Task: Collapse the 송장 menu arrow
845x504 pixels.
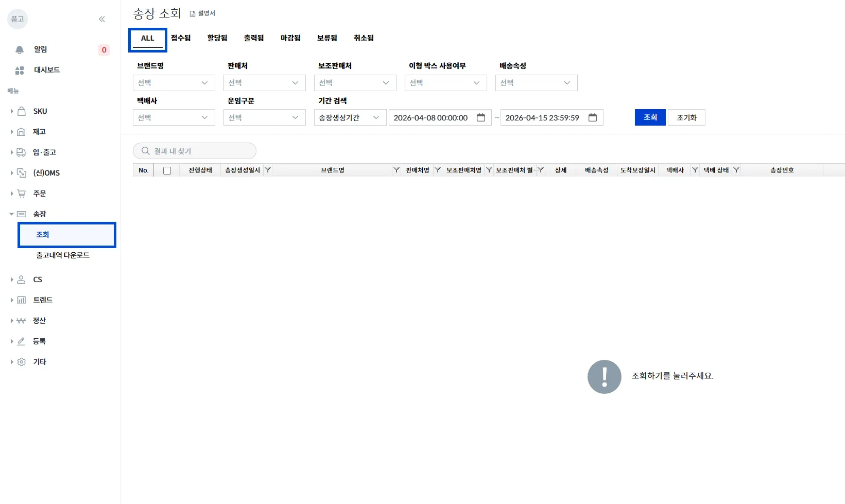Action: [x=12, y=214]
